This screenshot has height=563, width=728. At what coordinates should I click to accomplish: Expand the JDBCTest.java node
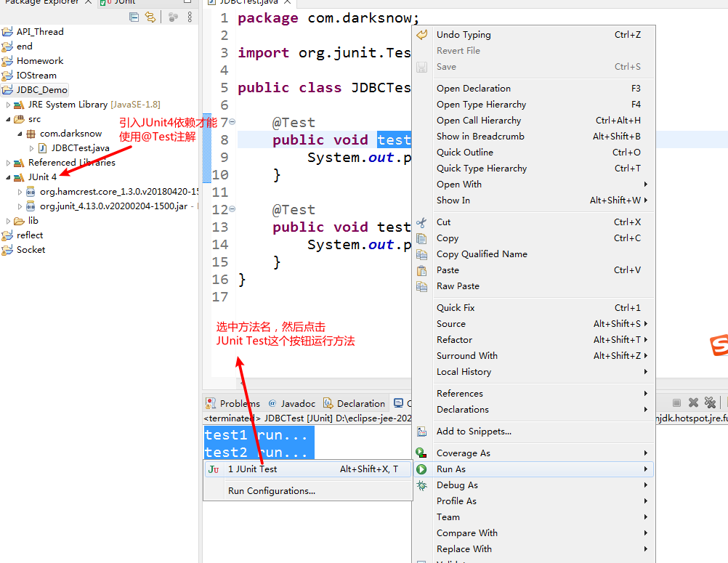coord(31,148)
